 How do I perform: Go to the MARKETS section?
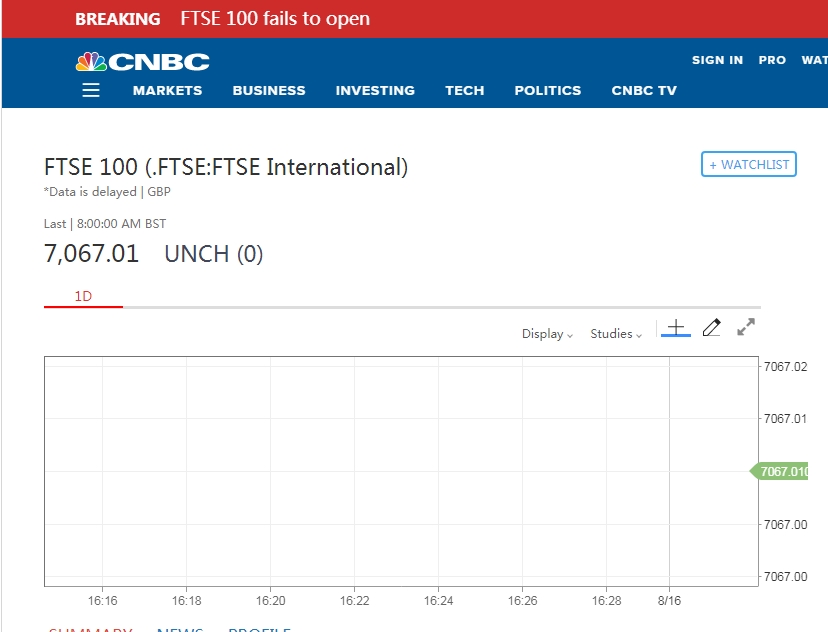167,90
